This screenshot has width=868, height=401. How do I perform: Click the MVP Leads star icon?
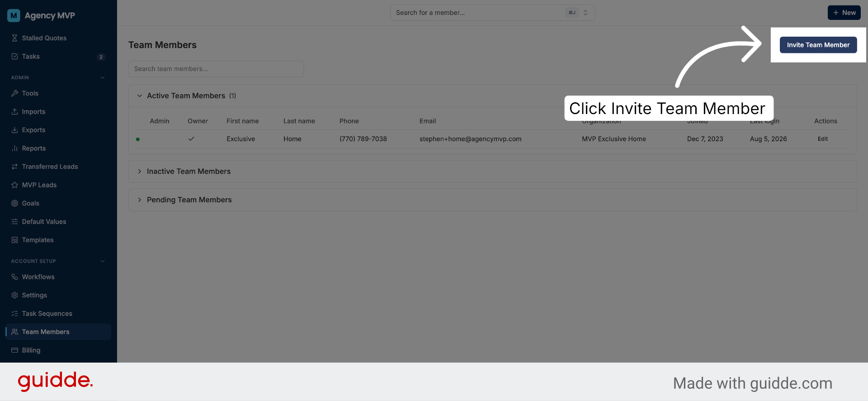[14, 185]
